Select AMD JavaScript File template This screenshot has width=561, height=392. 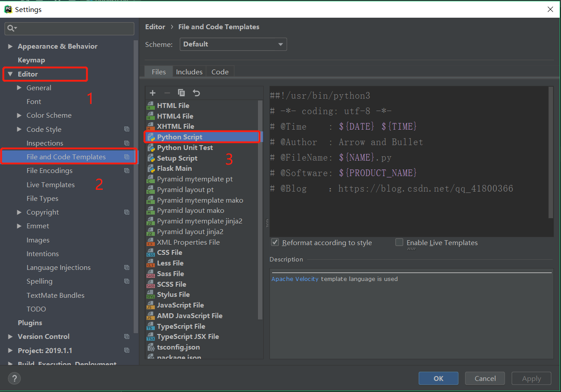coord(189,316)
